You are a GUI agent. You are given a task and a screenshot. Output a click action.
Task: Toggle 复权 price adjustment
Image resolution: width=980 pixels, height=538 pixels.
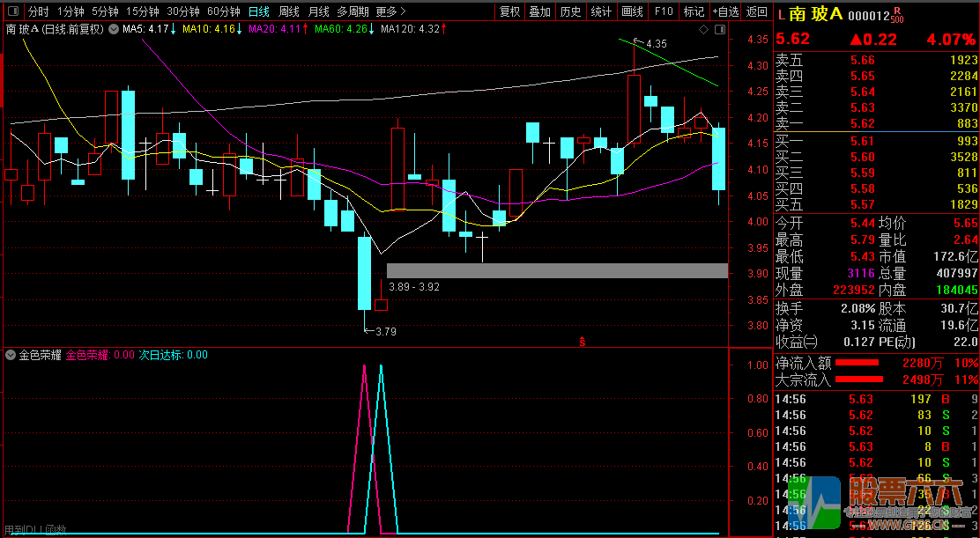coord(510,12)
